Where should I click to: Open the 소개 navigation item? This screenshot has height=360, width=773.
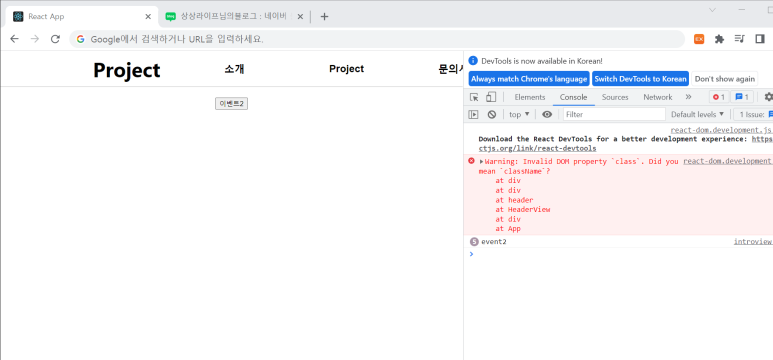[234, 69]
